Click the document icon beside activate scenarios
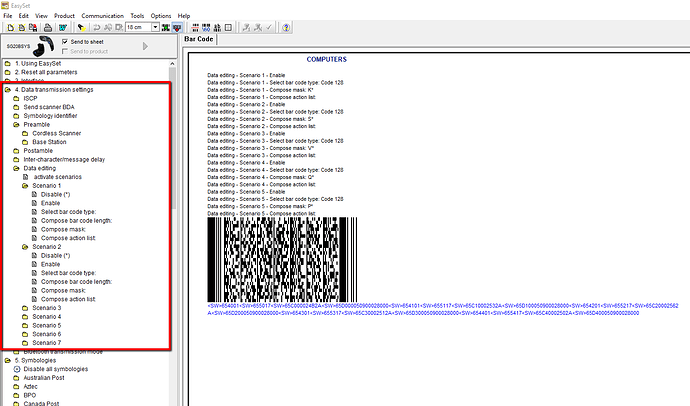The image size is (690, 406). click(26, 177)
